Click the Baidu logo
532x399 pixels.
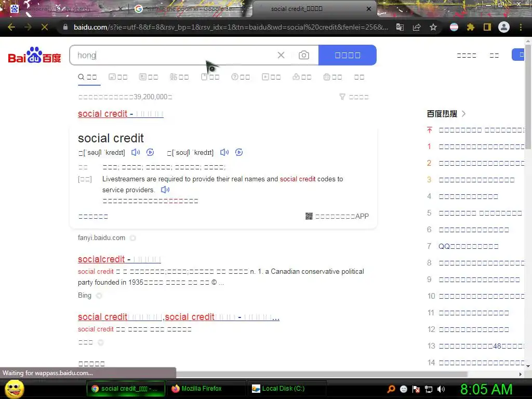[x=34, y=55]
